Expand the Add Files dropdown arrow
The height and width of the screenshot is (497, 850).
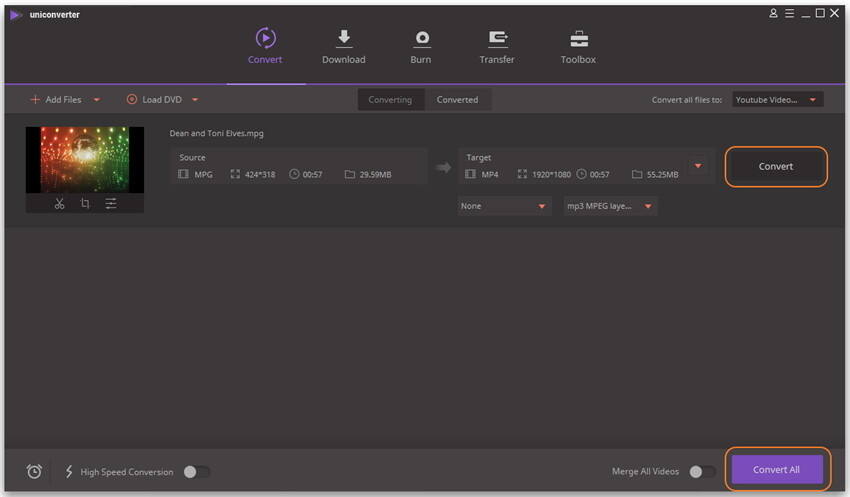tap(96, 100)
